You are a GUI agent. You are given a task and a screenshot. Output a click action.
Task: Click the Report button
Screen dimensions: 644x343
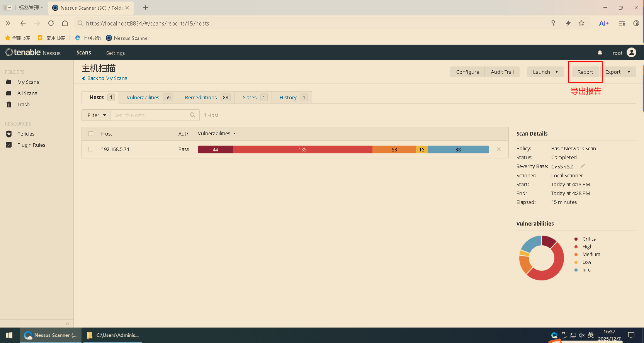click(x=585, y=72)
